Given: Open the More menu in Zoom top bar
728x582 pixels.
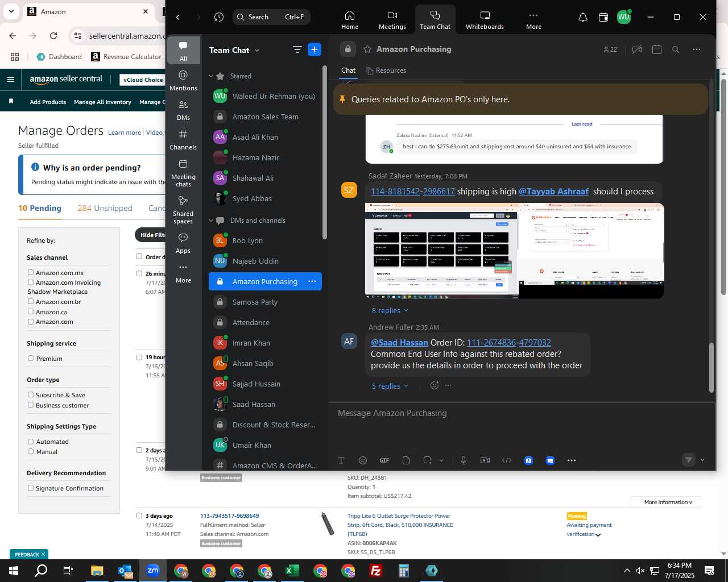Looking at the screenshot, I should click(533, 20).
